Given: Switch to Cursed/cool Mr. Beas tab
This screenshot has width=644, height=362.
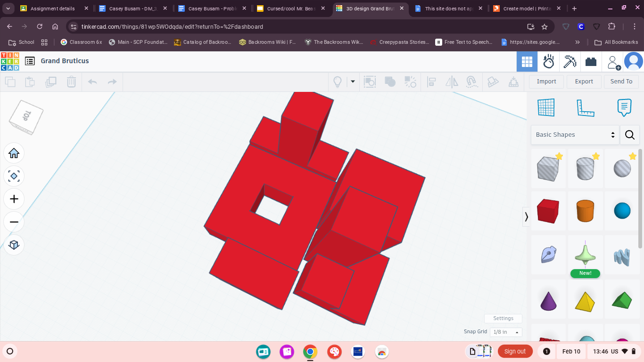Looking at the screenshot, I should [x=291, y=8].
